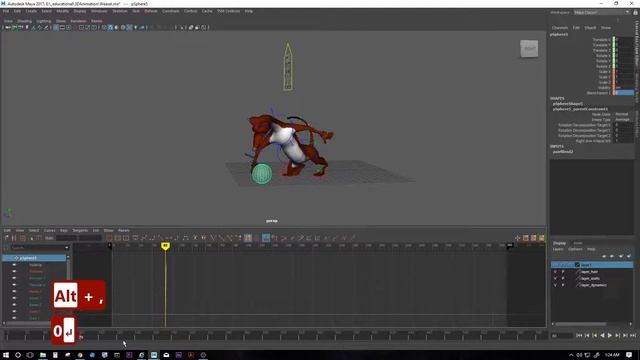Open the Graph Editor search dropdown arrow

coord(67,248)
